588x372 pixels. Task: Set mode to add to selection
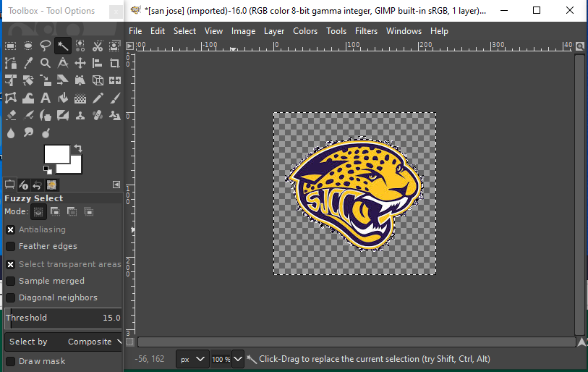coord(55,212)
